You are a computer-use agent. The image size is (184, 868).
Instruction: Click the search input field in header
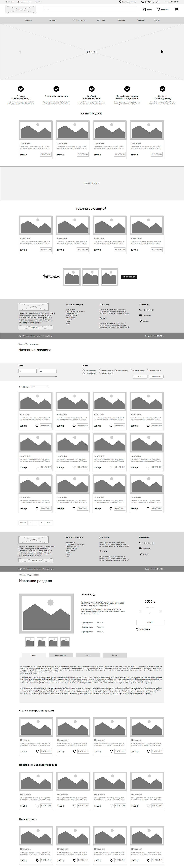pos(90,9)
